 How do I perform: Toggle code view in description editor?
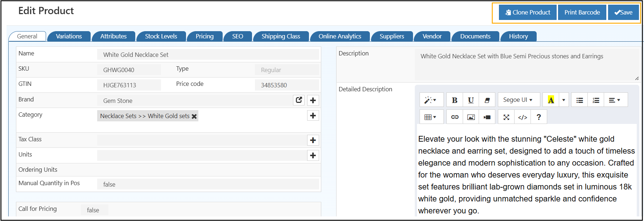click(523, 117)
